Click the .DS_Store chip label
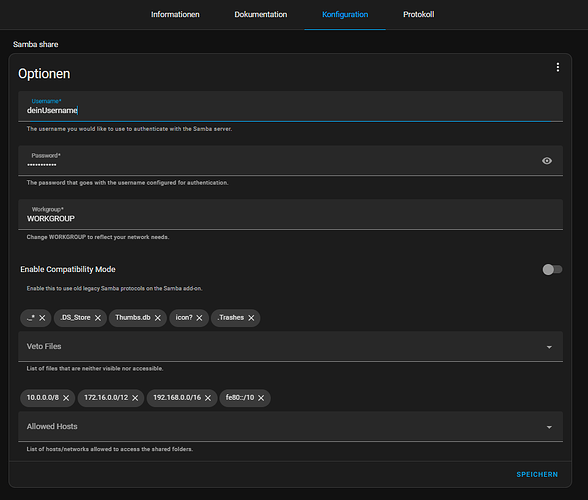 coord(75,317)
